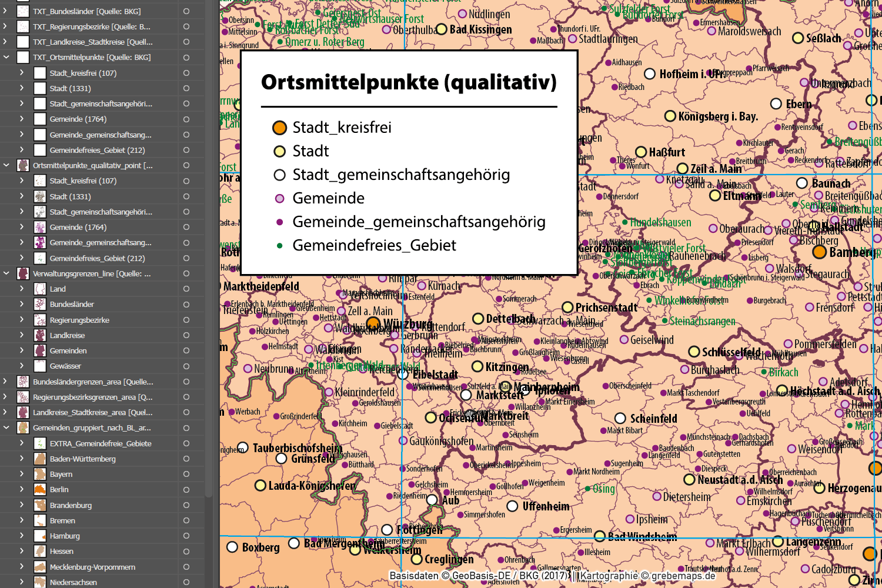882x588 pixels.
Task: Click the Ortsmittelpunkte_qualitativ_point layer thumbnail
Action: (22, 165)
